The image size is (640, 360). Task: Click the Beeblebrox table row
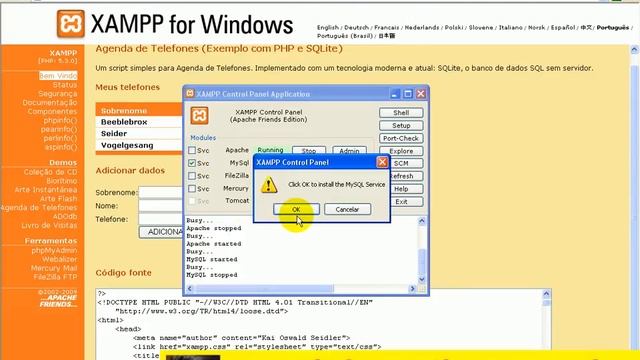(139, 122)
